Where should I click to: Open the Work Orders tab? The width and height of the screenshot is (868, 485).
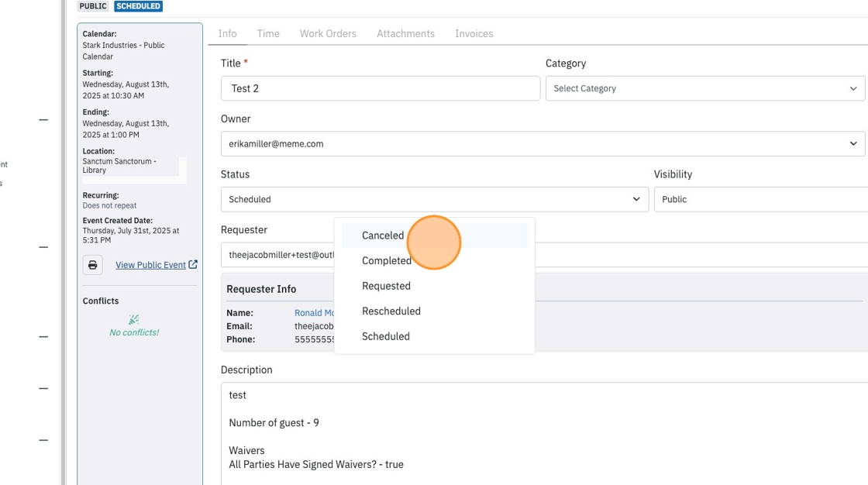[329, 34]
